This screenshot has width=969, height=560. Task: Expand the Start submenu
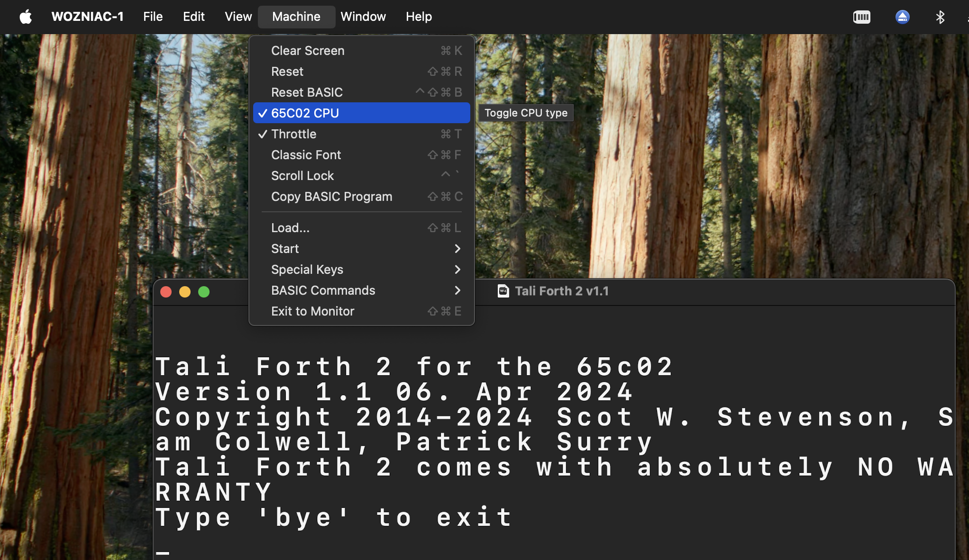pyautogui.click(x=362, y=249)
